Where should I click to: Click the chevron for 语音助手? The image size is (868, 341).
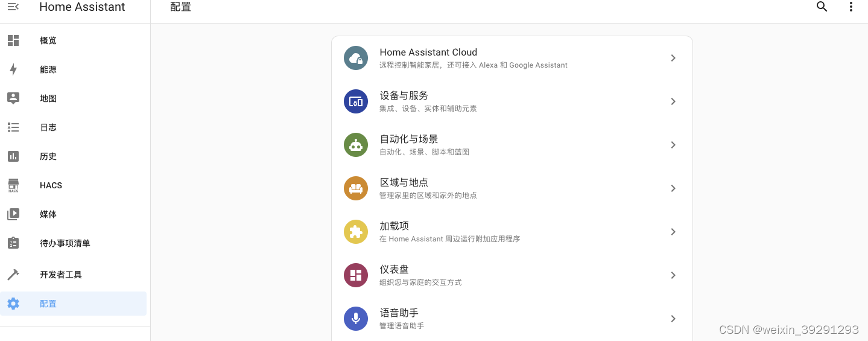673,319
